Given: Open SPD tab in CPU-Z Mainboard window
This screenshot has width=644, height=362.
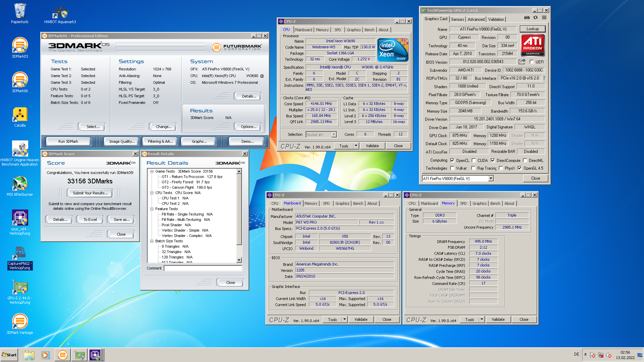Looking at the screenshot, I should pyautogui.click(x=326, y=203).
